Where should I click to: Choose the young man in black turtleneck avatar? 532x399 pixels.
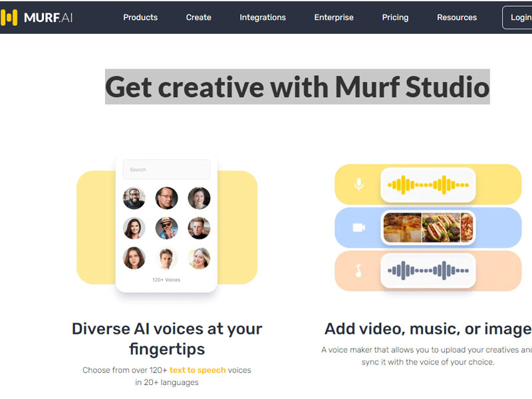click(199, 228)
